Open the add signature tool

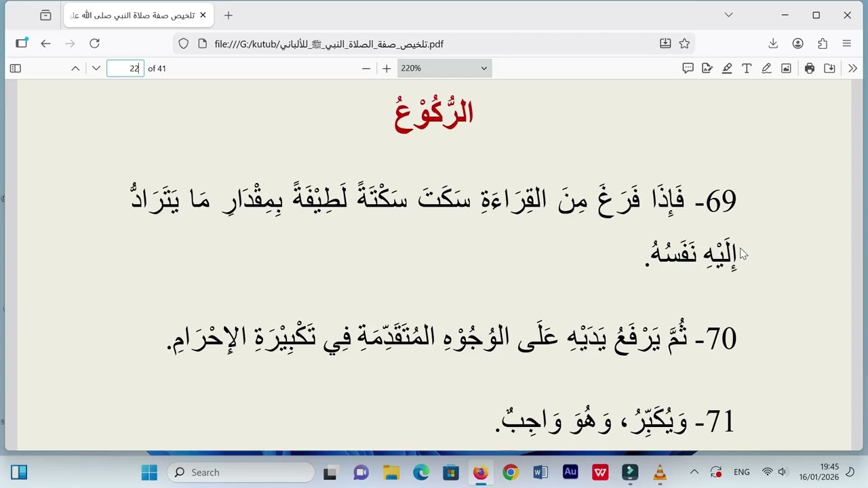707,68
